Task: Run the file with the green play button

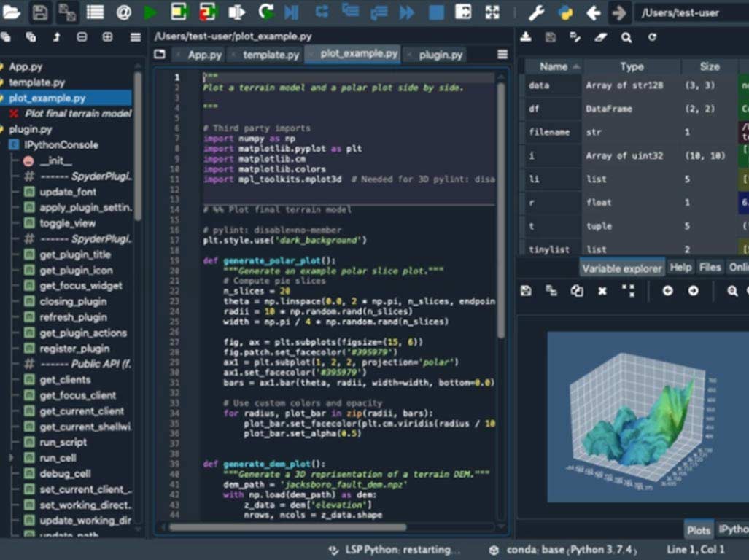Action: pyautogui.click(x=150, y=12)
